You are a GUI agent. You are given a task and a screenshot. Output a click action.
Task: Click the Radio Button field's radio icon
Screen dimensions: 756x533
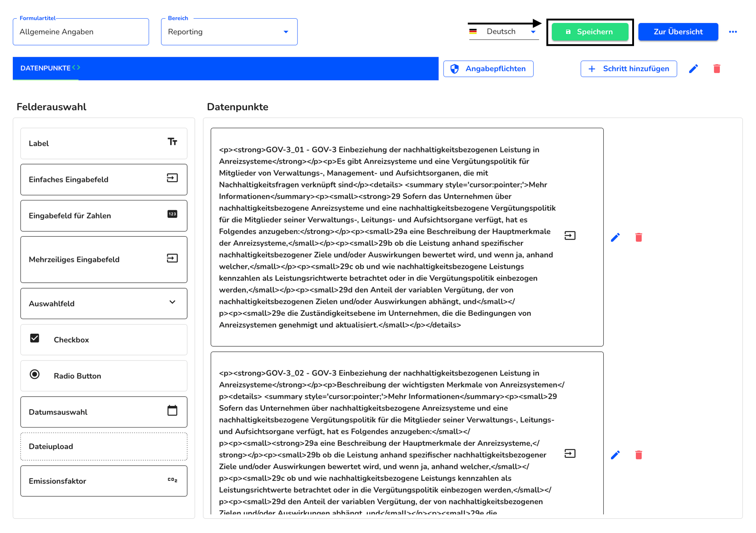pyautogui.click(x=35, y=374)
